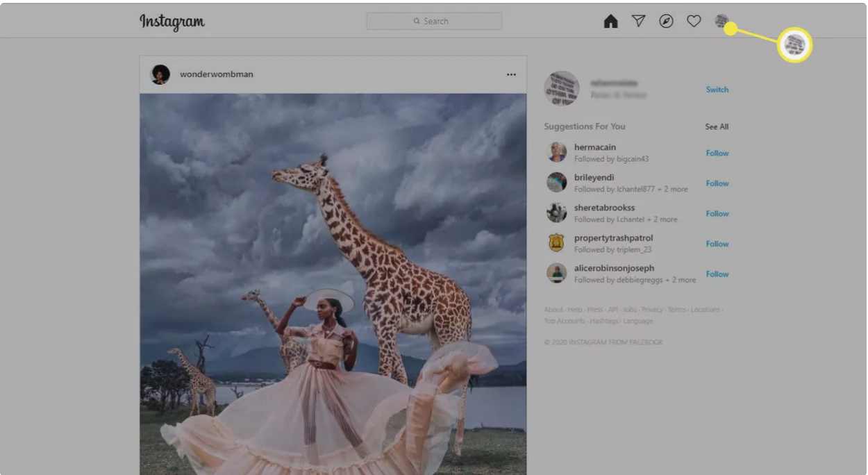Open Activity heart notifications icon
The width and height of the screenshot is (868, 475).
694,22
